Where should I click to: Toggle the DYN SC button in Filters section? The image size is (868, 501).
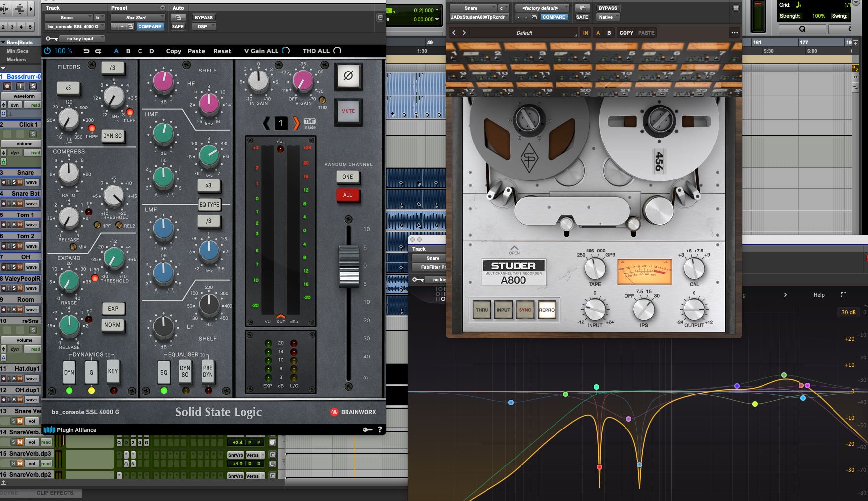coord(112,136)
